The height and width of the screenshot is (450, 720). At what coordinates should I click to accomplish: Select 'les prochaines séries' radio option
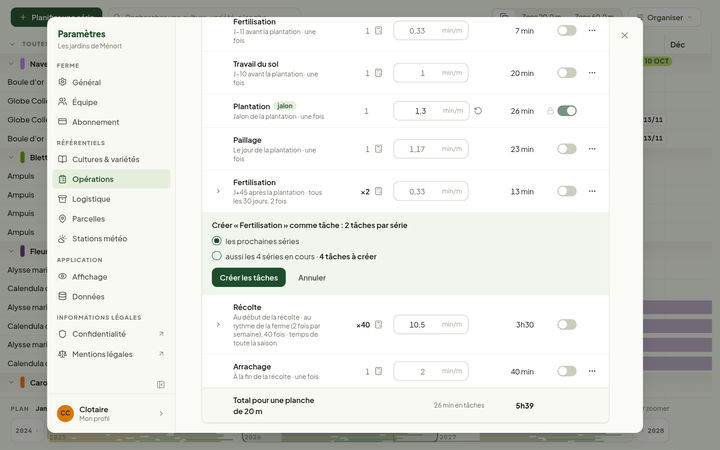tap(217, 241)
